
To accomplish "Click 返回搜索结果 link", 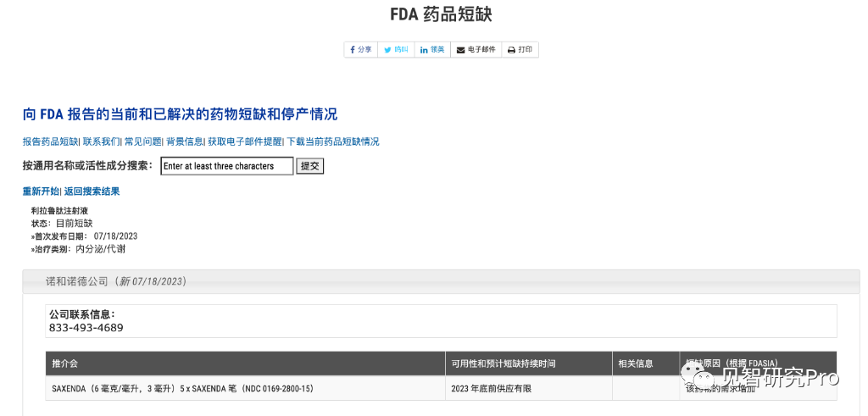I will click(92, 191).
